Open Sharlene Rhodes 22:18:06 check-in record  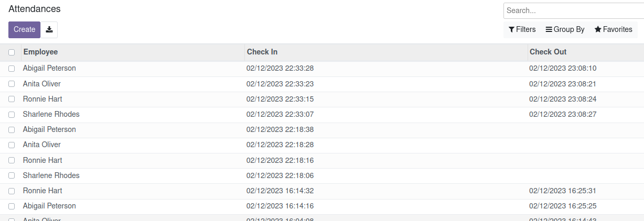(280, 175)
